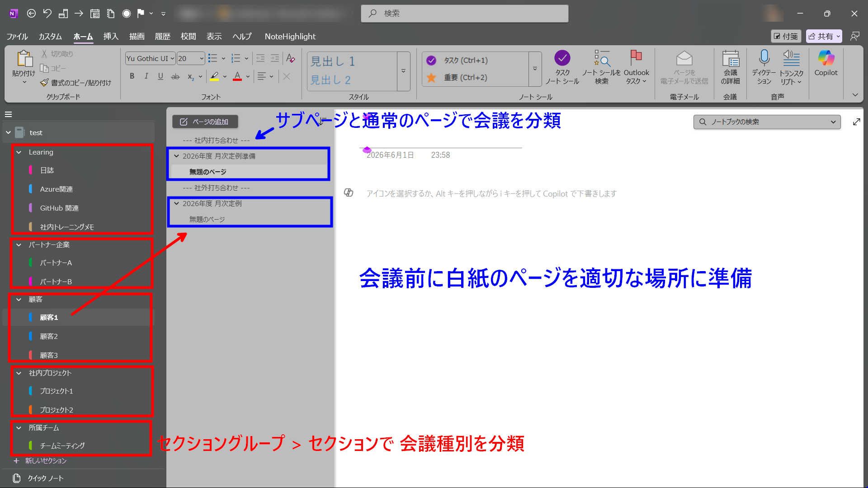This screenshot has height=488, width=868.
Task: Toggle the タスク (Ctrl+1) tag checkbox
Action: point(431,60)
